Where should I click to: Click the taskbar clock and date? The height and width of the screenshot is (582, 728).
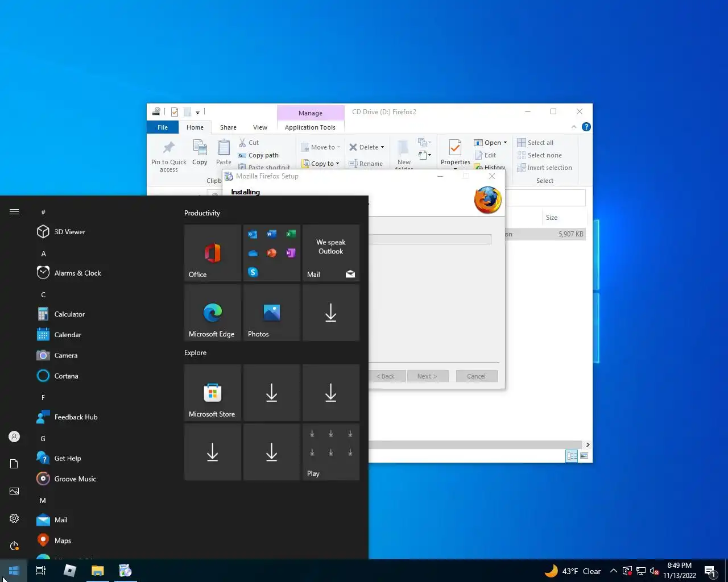coord(680,571)
